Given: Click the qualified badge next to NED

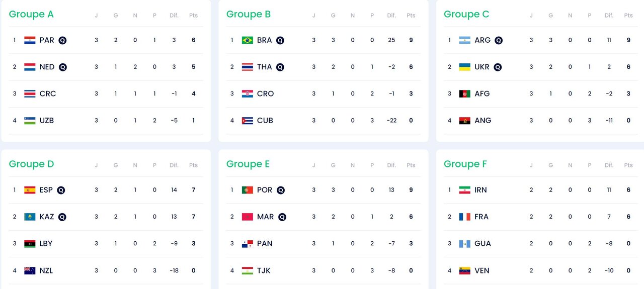Looking at the screenshot, I should (x=63, y=67).
